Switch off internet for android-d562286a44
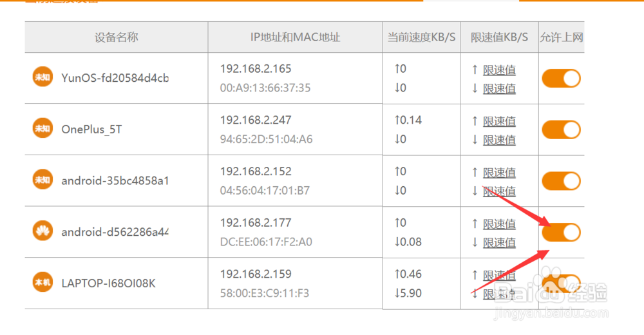The image size is (644, 335). pos(561,232)
